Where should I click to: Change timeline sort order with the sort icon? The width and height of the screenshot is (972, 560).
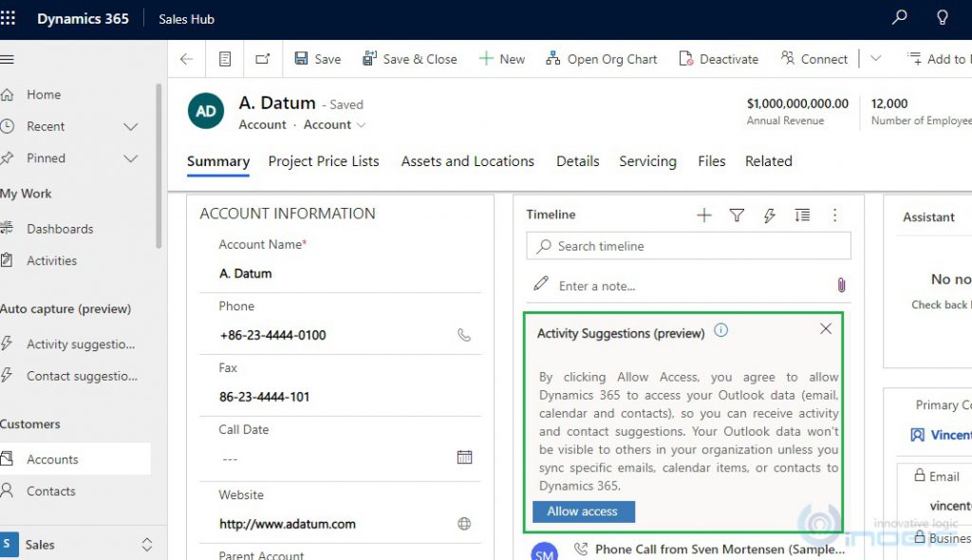click(802, 215)
